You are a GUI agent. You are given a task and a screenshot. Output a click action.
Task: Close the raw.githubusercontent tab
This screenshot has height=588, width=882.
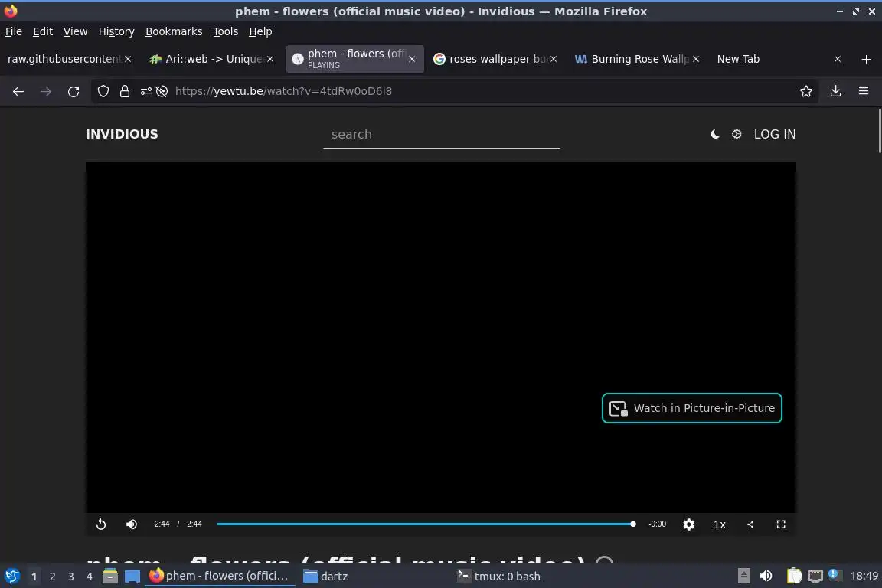click(x=128, y=59)
